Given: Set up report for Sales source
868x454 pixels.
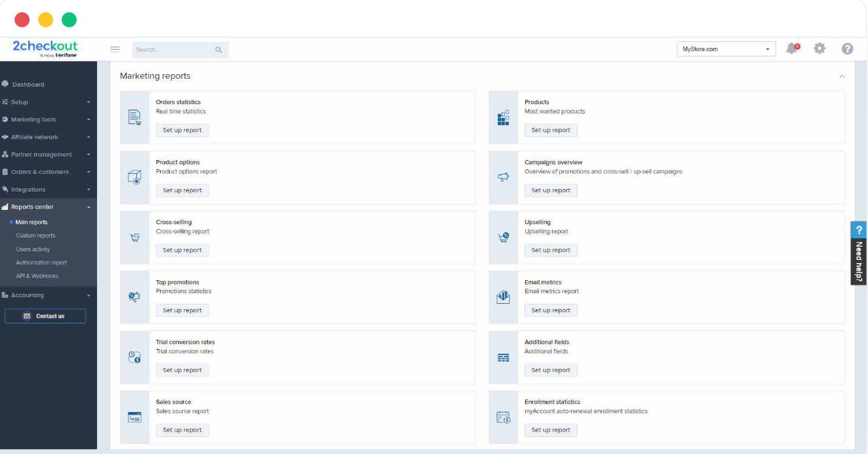Looking at the screenshot, I should (182, 430).
